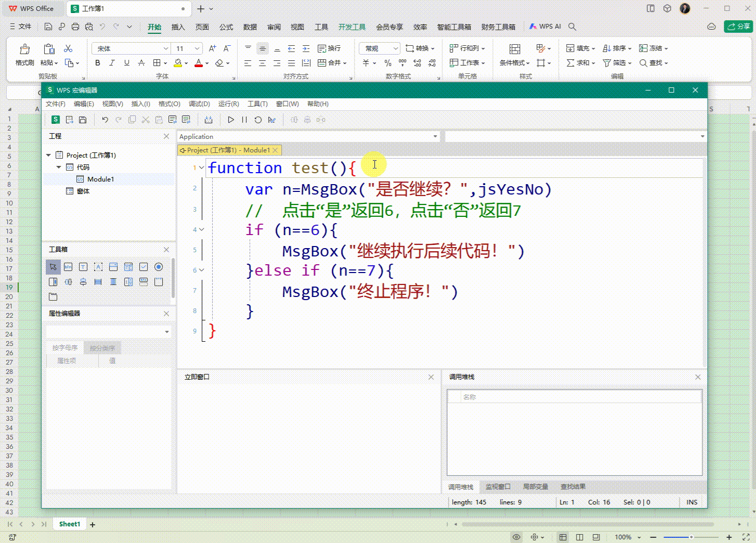Fold the function test code block at line 1
Viewport: 756px width, 543px height.
pyautogui.click(x=202, y=167)
